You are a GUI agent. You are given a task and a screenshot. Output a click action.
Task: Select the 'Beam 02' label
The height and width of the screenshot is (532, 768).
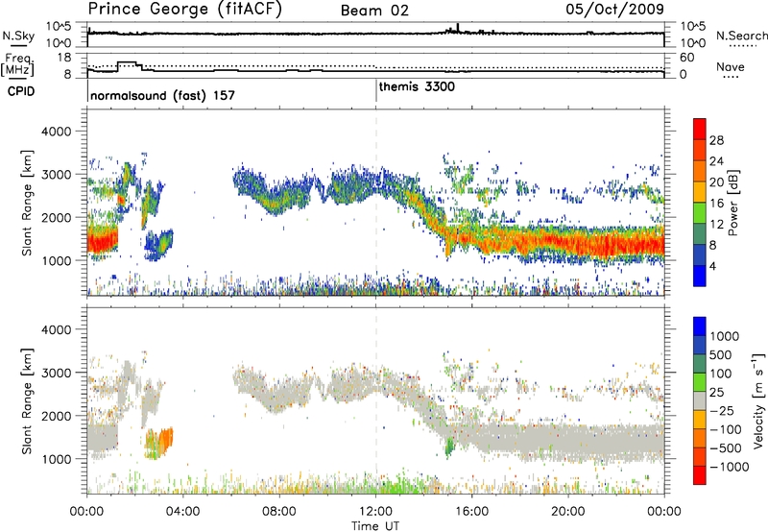click(x=374, y=11)
